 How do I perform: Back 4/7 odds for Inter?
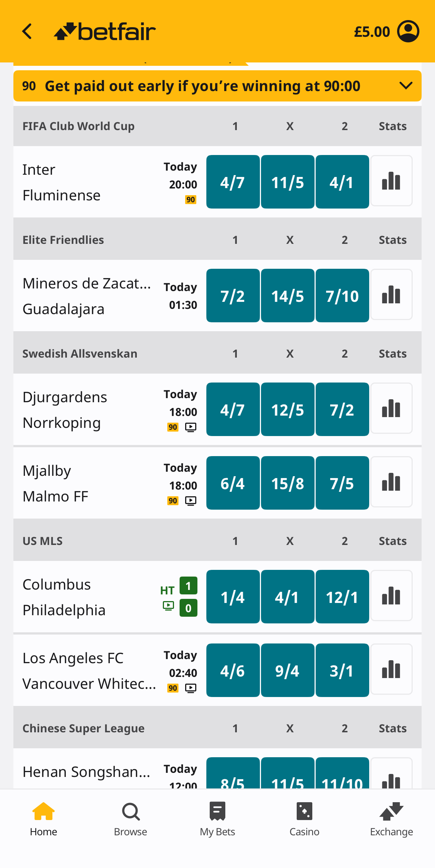point(233,181)
